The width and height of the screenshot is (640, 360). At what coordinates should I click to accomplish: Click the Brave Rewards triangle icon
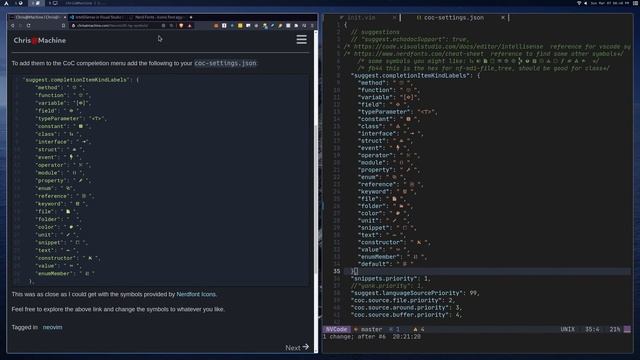pos(189,25)
